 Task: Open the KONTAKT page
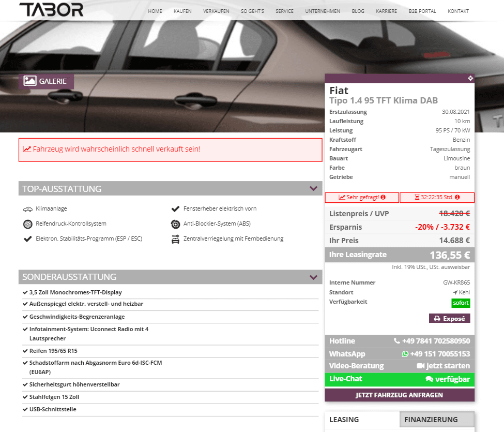click(459, 11)
